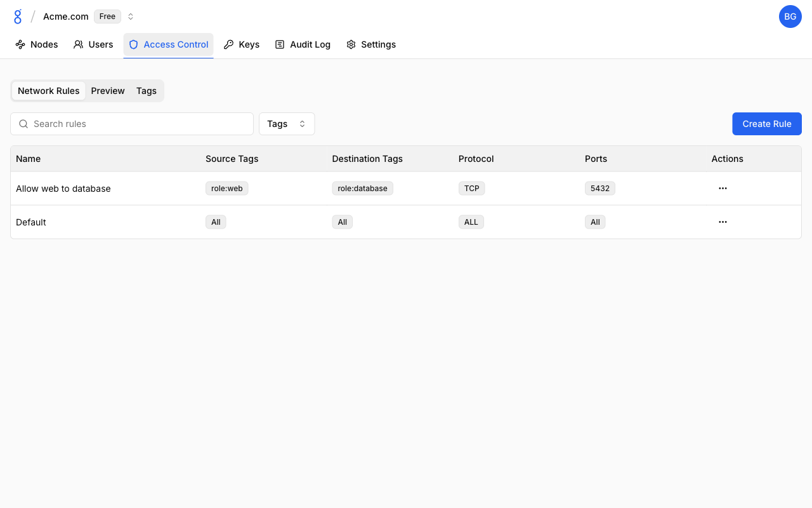The image size is (812, 508).
Task: Expand the Tags filter dropdown
Action: point(287,124)
